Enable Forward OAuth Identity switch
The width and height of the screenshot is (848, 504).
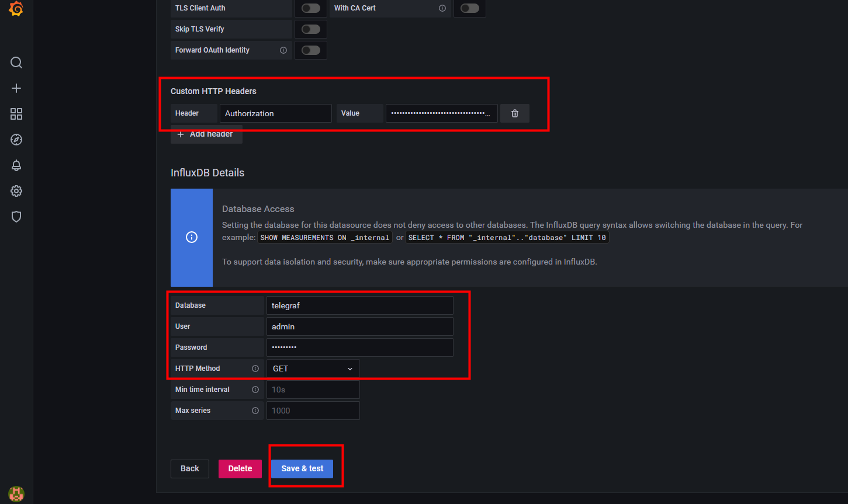(x=311, y=50)
